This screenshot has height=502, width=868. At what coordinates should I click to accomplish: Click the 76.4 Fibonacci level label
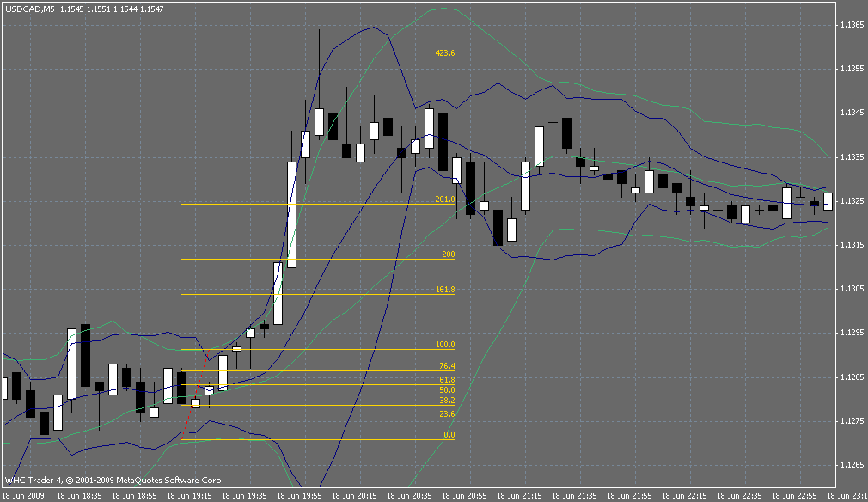click(447, 366)
